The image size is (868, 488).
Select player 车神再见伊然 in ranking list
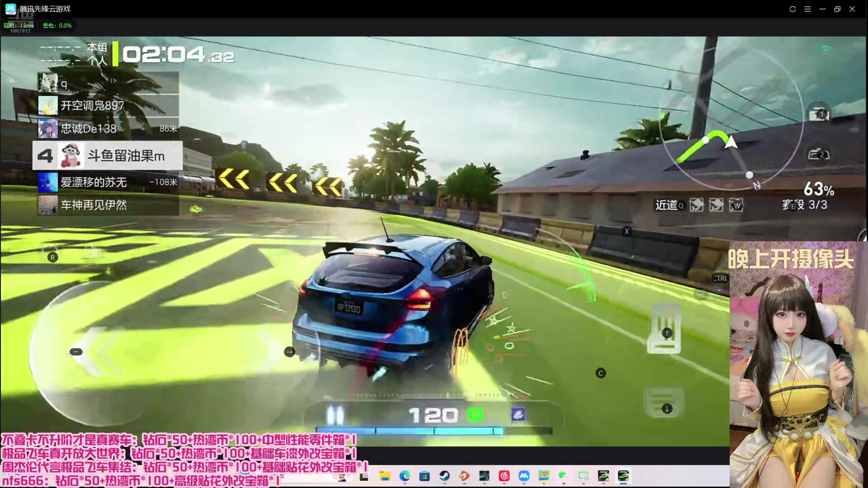pos(108,205)
